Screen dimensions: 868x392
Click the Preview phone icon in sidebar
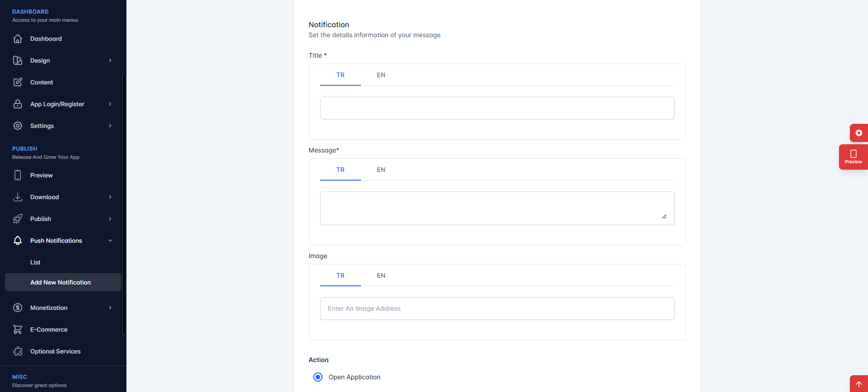pyautogui.click(x=18, y=175)
